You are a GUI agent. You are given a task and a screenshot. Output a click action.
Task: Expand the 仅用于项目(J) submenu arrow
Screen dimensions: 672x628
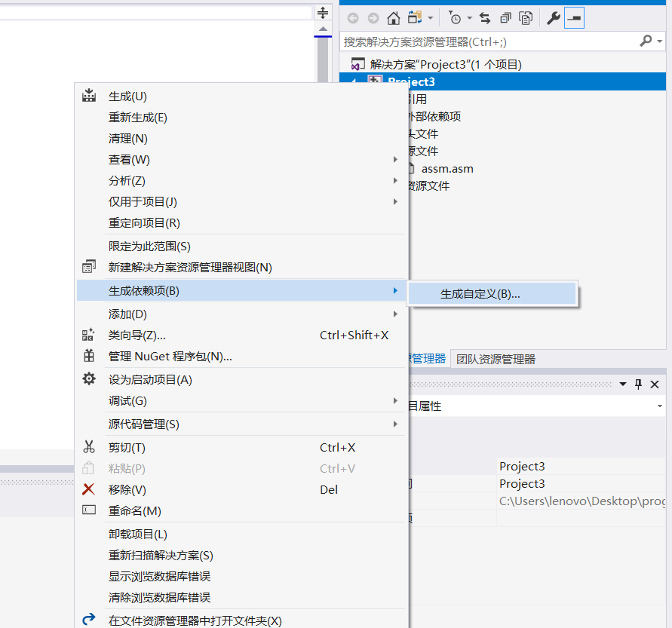pyautogui.click(x=395, y=201)
